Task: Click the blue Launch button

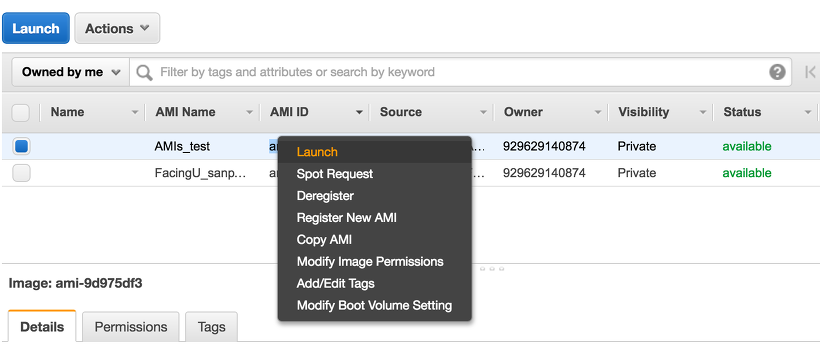Action: (36, 28)
